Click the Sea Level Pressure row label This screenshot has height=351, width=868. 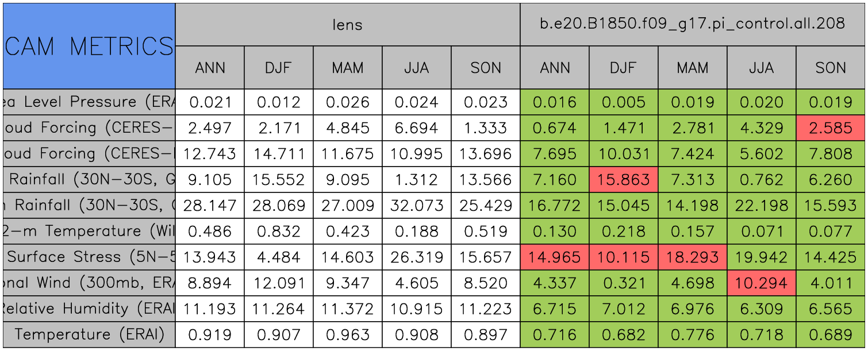click(x=89, y=102)
